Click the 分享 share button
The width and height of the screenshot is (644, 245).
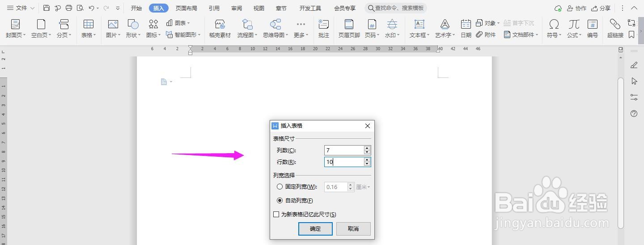pyautogui.click(x=601, y=8)
